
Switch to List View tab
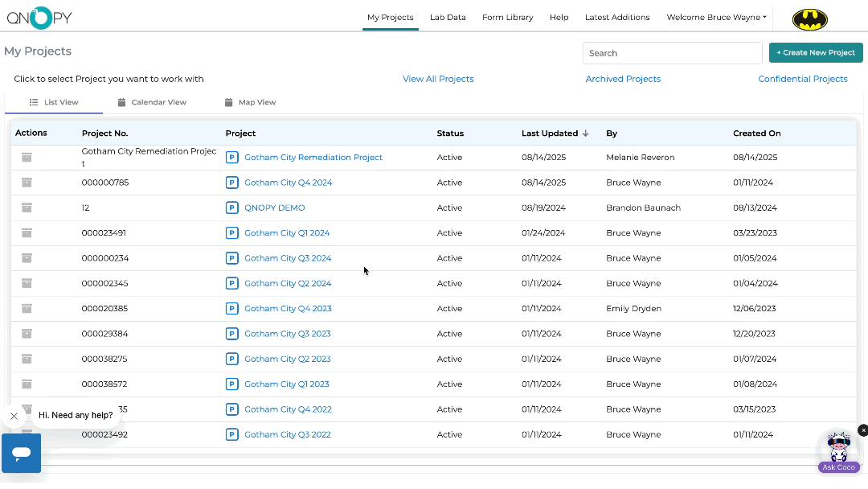pyautogui.click(x=54, y=102)
